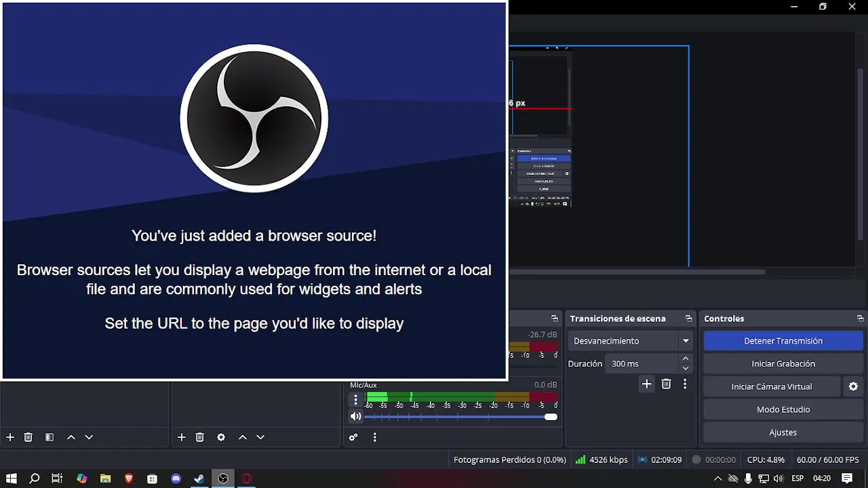Open Microsoft Store from taskbar
Image resolution: width=868 pixels, height=488 pixels.
point(153,479)
